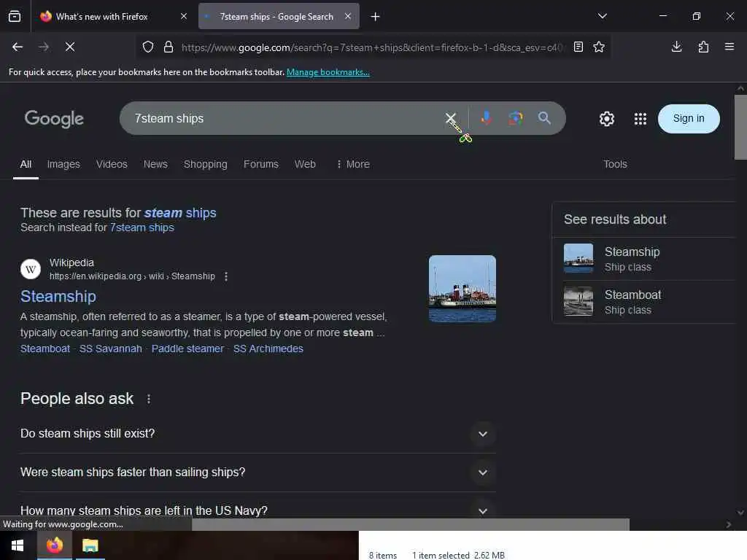Open the Google apps grid
The image size is (747, 560).
click(640, 119)
